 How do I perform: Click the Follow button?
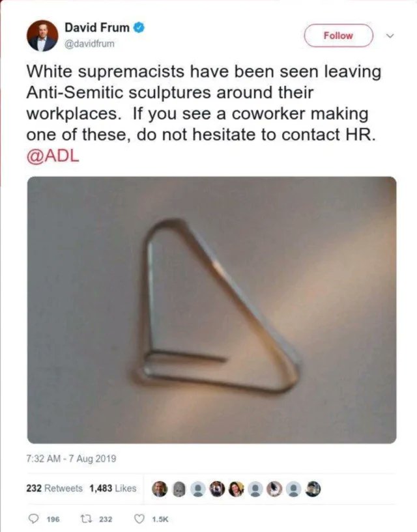[338, 35]
